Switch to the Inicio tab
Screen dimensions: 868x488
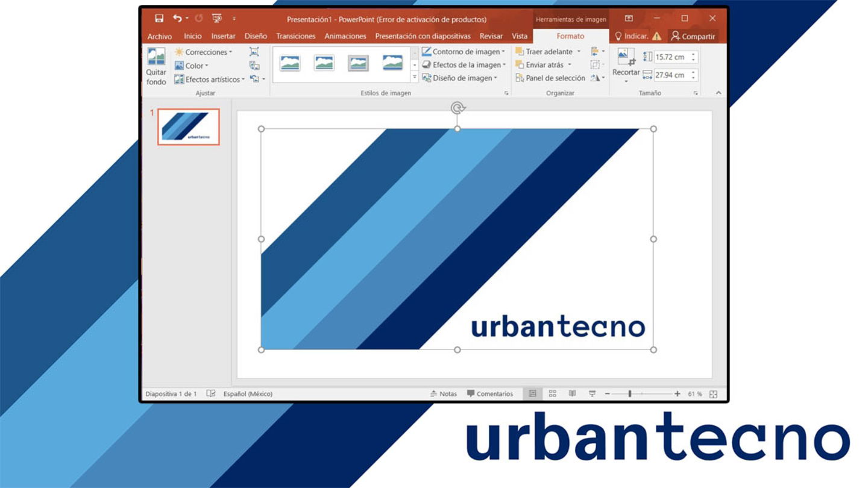click(193, 36)
